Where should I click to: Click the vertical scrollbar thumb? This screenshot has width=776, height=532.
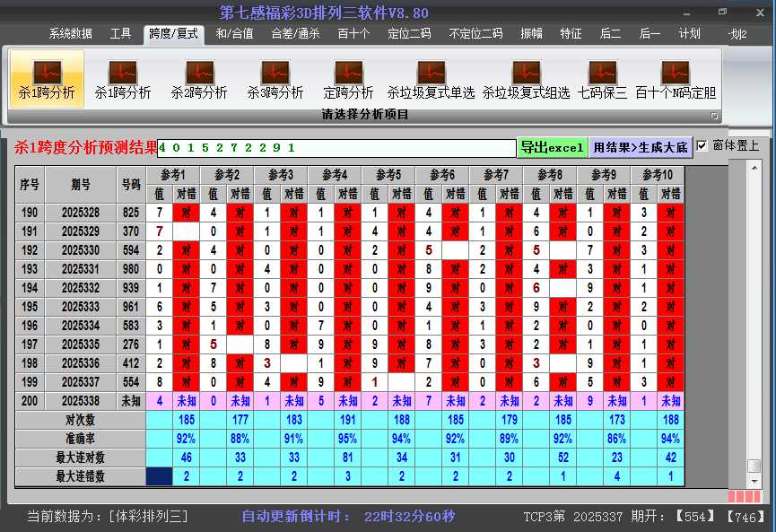[x=754, y=466]
